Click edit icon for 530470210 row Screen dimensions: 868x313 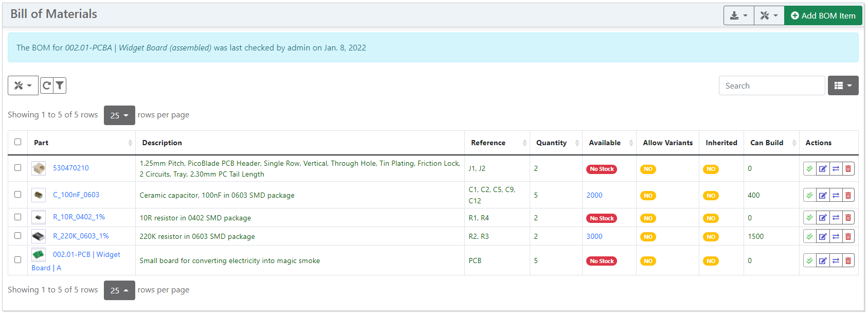tap(823, 169)
